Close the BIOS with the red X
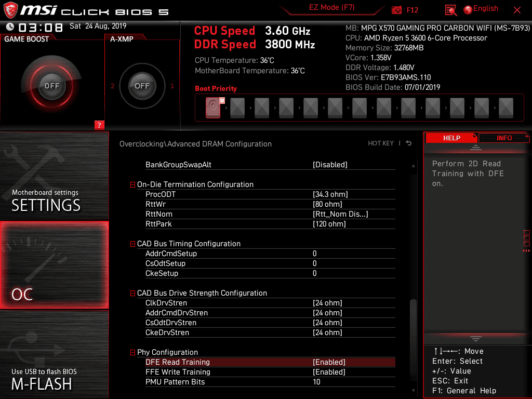 coord(517,10)
